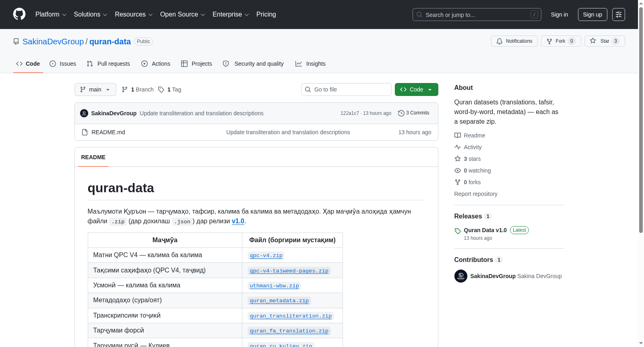Expand the Solutions menu
Image resolution: width=644 pixels, height=347 pixels.
pos(91,15)
